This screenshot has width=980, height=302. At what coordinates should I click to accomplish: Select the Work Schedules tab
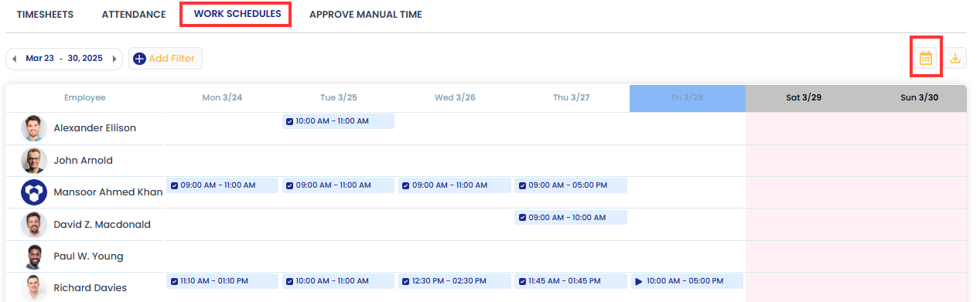click(x=237, y=14)
